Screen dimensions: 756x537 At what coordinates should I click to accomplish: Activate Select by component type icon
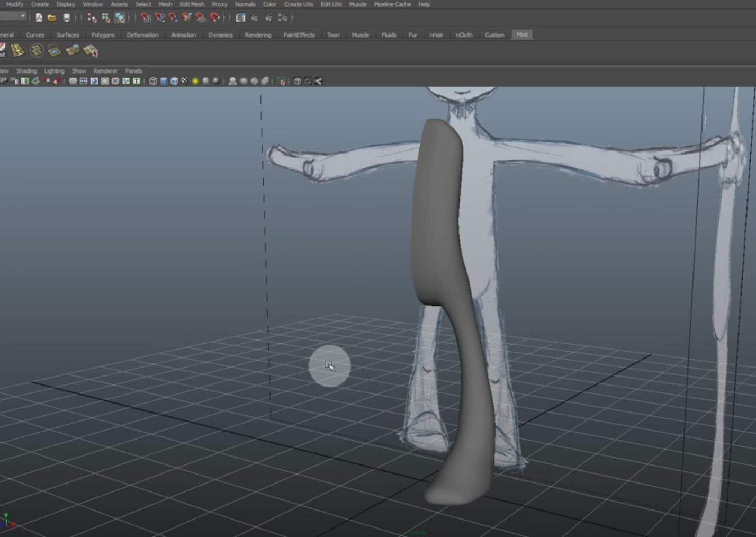click(120, 18)
